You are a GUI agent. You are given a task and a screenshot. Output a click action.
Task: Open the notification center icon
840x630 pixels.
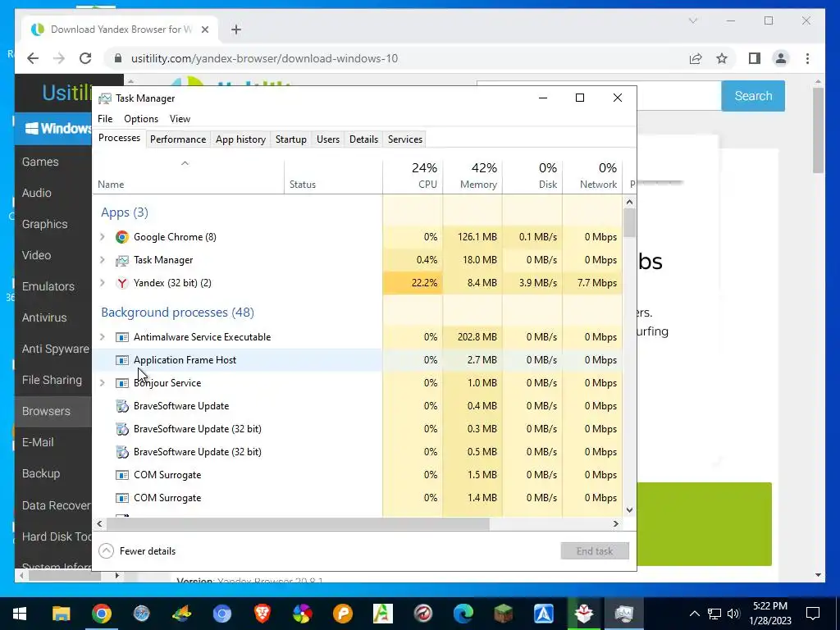coord(813,614)
